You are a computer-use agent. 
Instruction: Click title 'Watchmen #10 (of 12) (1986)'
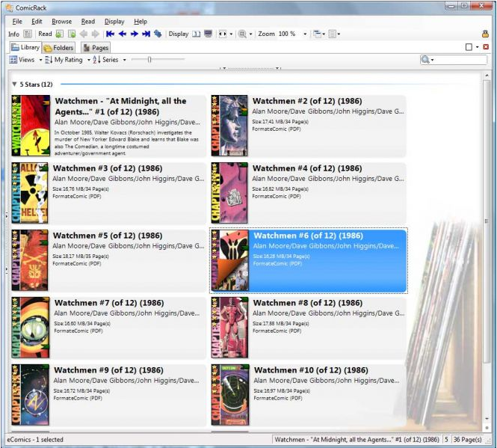click(x=311, y=370)
